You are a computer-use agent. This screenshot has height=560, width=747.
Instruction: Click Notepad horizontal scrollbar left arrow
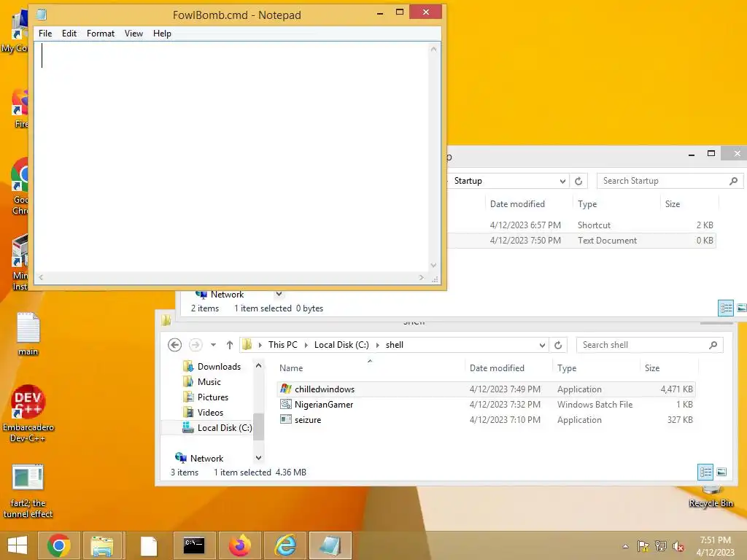tap(41, 277)
